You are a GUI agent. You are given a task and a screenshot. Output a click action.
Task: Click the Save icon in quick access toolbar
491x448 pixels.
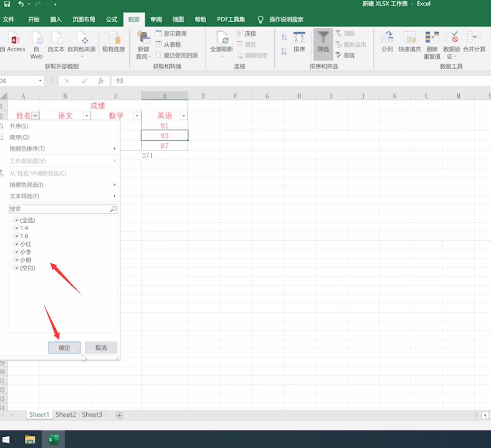click(7, 4)
